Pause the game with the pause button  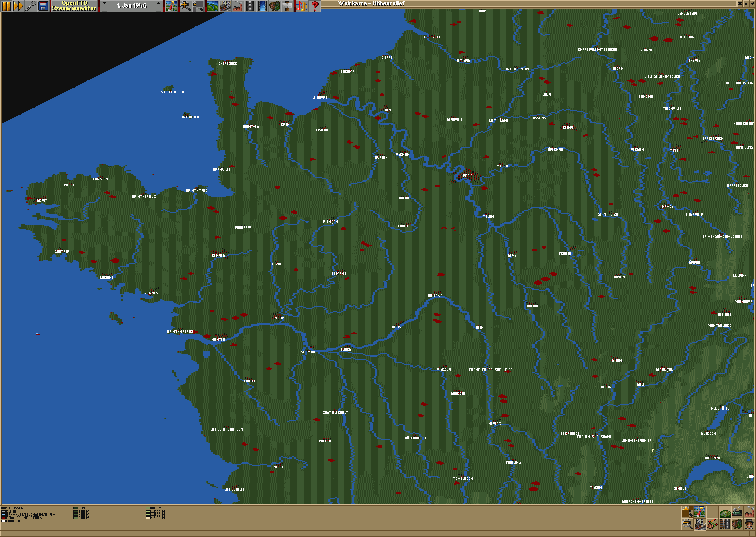point(6,6)
